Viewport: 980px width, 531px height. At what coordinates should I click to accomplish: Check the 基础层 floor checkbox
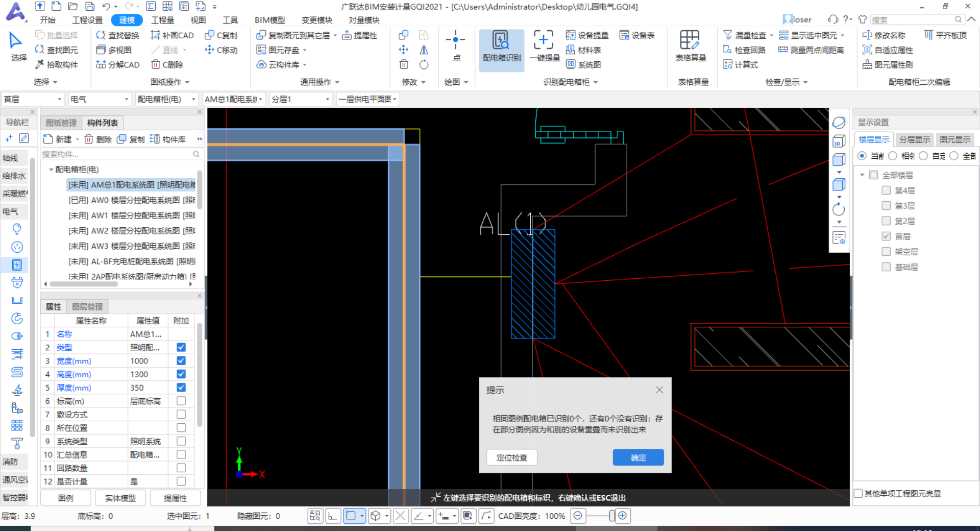click(886, 267)
